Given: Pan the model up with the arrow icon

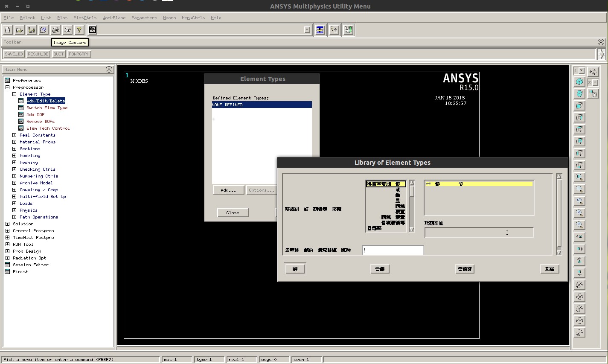Looking at the screenshot, I should (579, 261).
